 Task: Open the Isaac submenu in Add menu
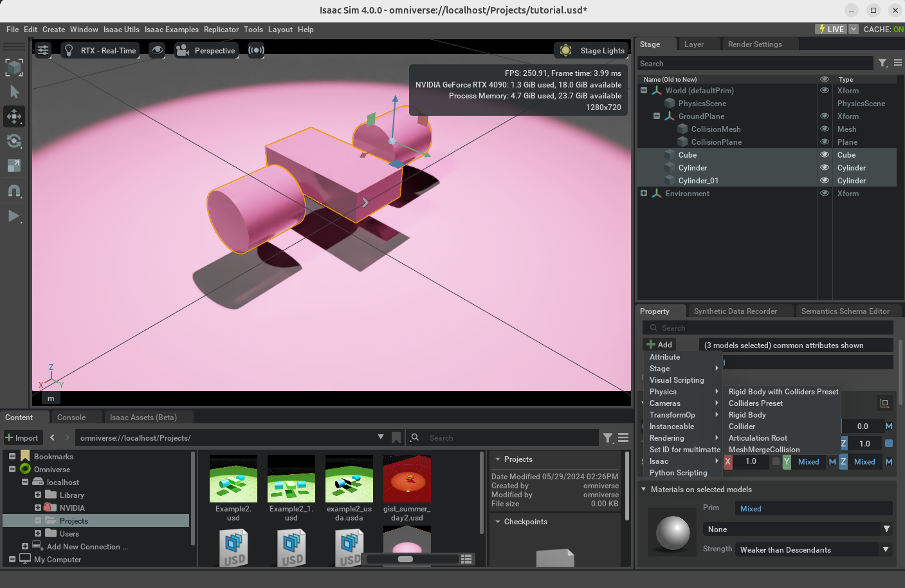[x=683, y=461]
